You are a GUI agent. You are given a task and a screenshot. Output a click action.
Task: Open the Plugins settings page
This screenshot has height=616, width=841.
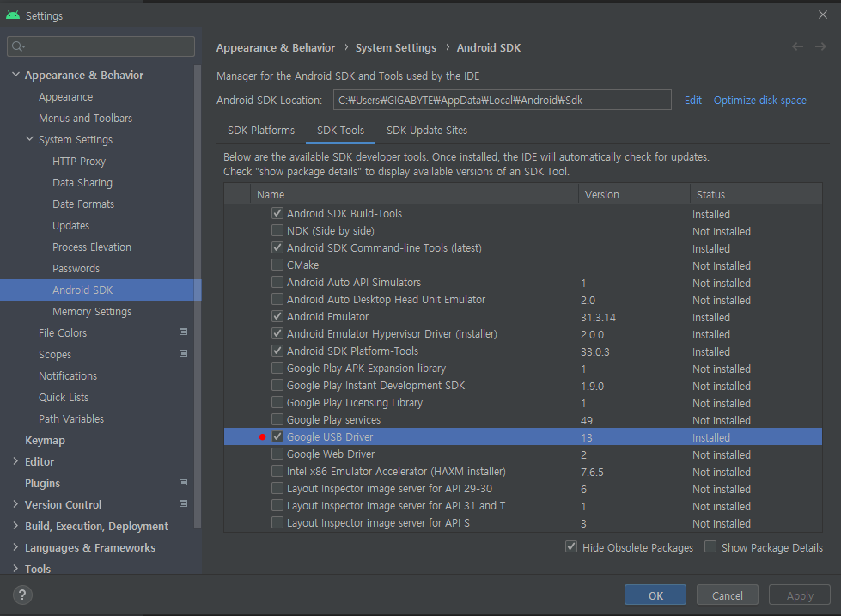[42, 483]
